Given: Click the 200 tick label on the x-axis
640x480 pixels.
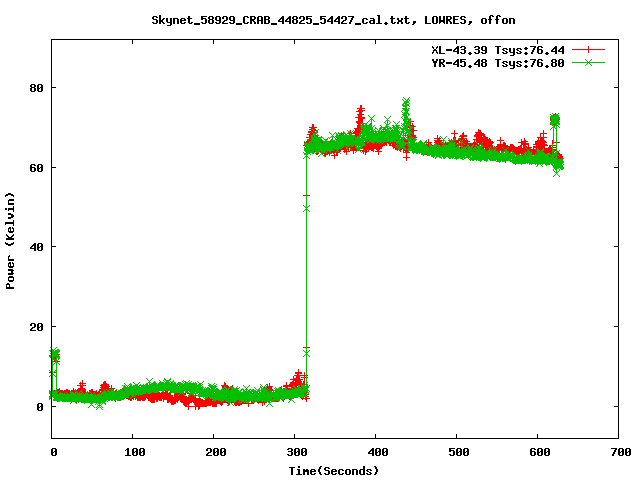Looking at the screenshot, I should coord(215,453).
